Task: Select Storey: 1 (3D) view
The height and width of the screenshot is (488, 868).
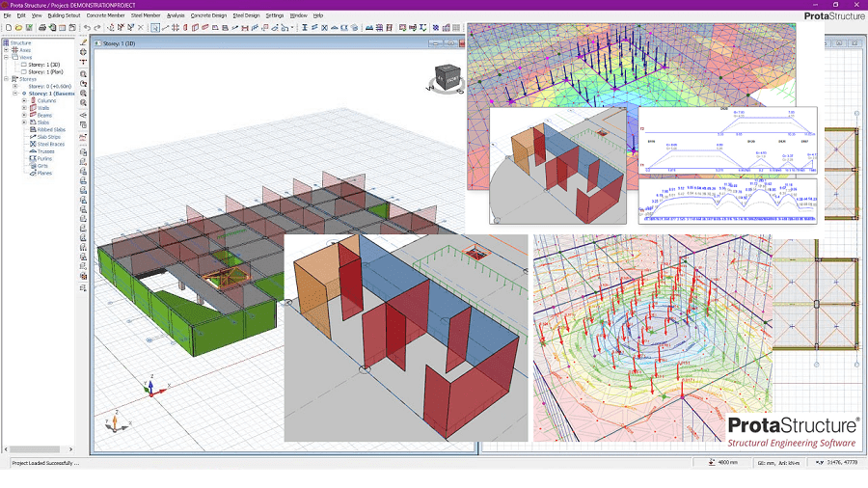Action: [44, 65]
